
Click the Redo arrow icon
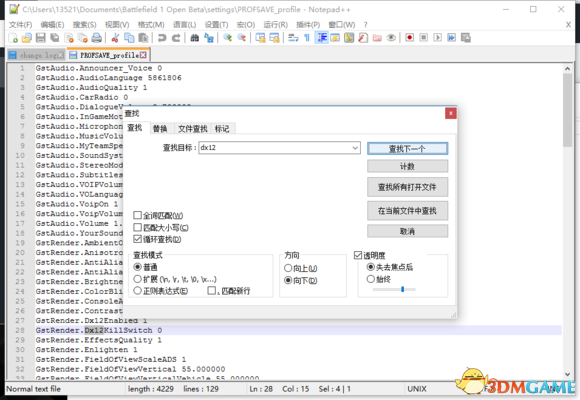pos(176,38)
